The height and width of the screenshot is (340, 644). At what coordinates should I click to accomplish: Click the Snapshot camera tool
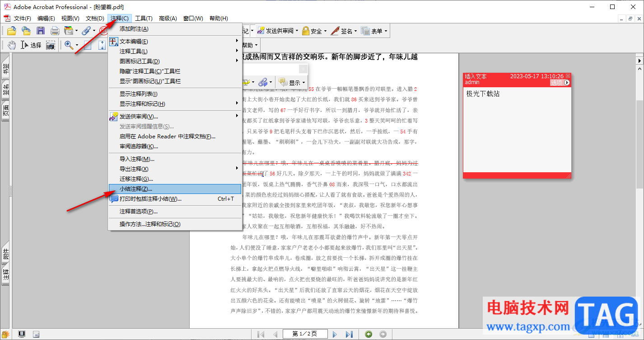[x=51, y=45]
